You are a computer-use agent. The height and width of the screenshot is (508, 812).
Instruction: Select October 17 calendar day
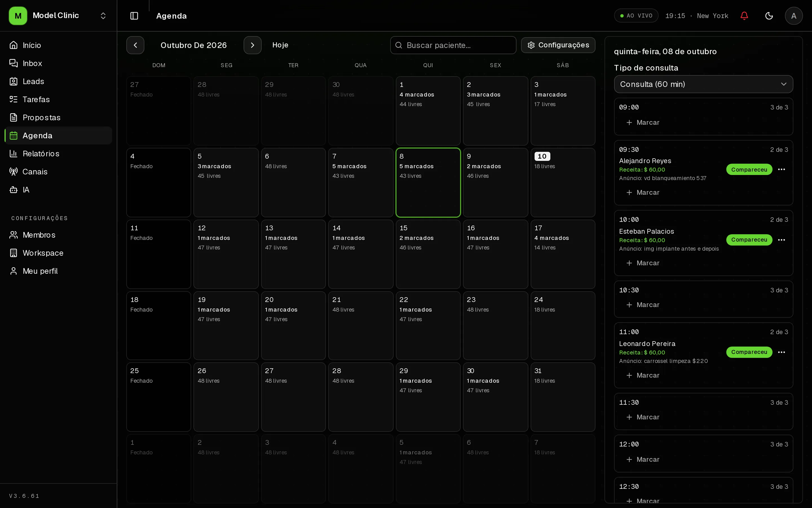[563, 254]
